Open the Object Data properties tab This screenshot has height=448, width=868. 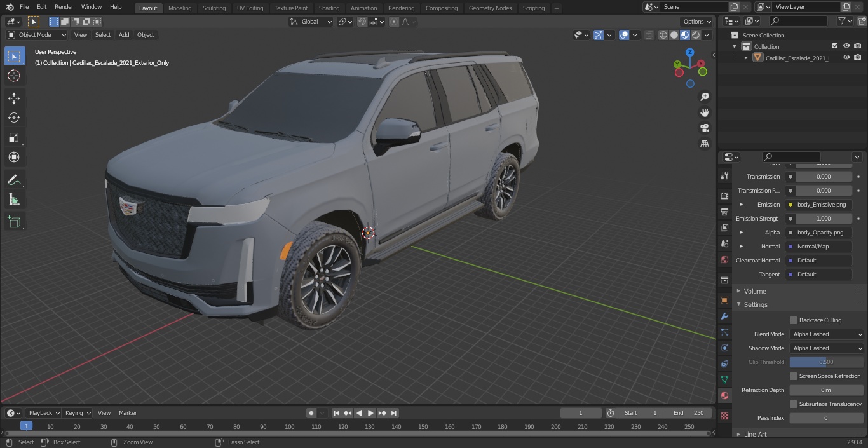724,379
